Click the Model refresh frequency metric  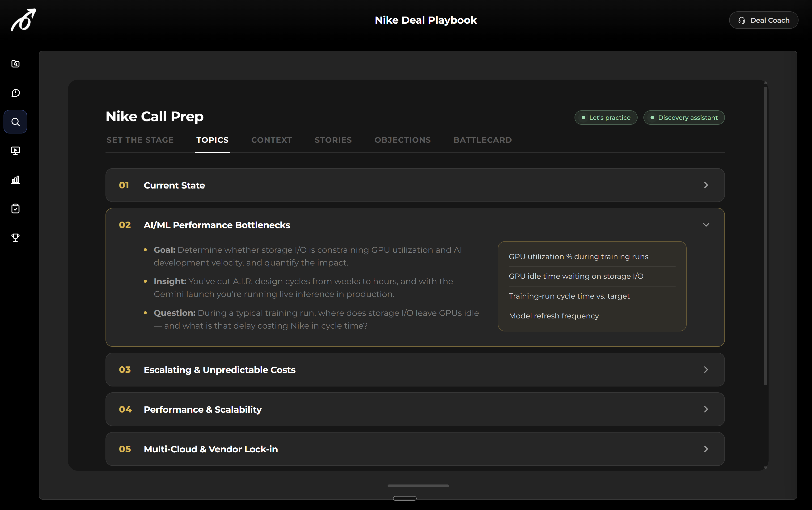click(554, 316)
